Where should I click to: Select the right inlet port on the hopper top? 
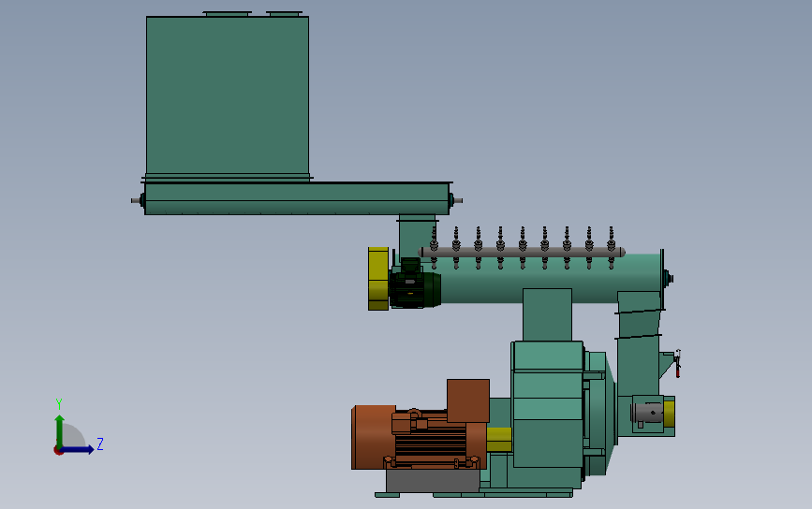coord(284,13)
